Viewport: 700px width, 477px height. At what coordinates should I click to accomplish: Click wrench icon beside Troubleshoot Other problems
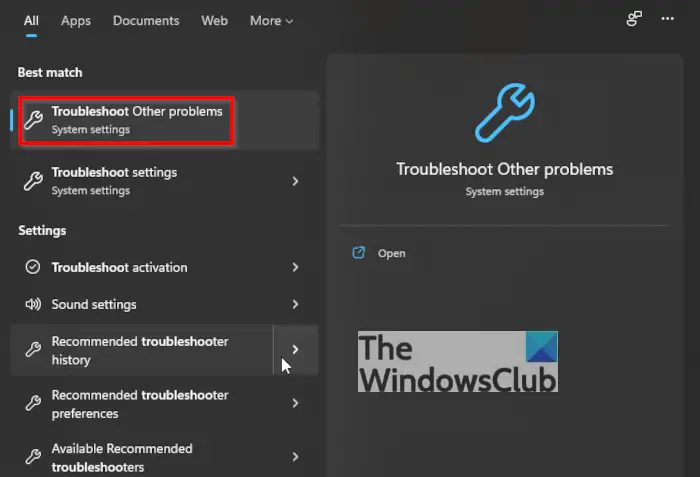[x=33, y=120]
